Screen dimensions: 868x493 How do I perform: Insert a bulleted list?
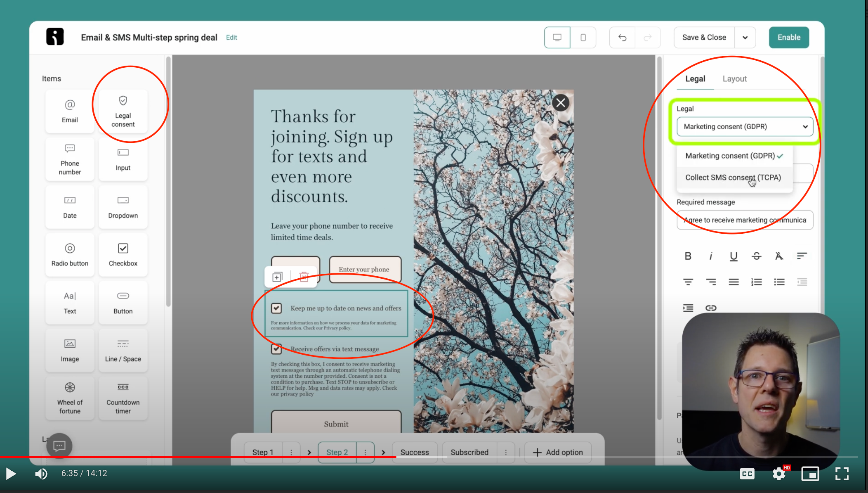(x=779, y=282)
